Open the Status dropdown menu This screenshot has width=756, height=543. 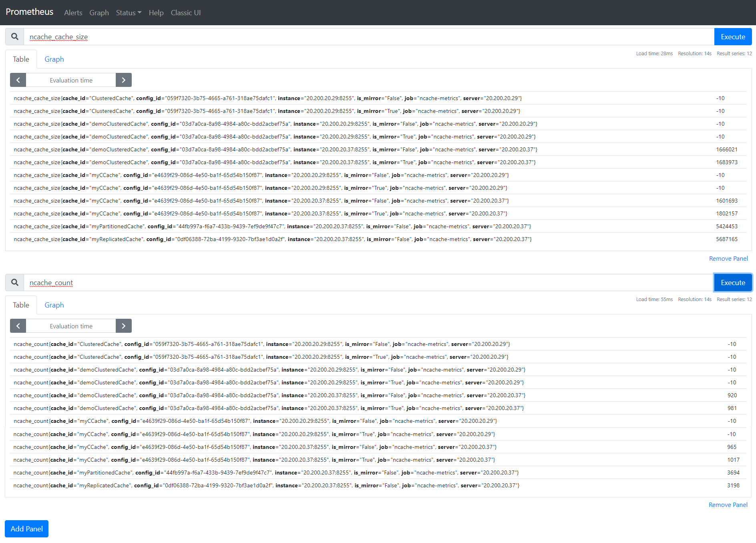coord(128,12)
